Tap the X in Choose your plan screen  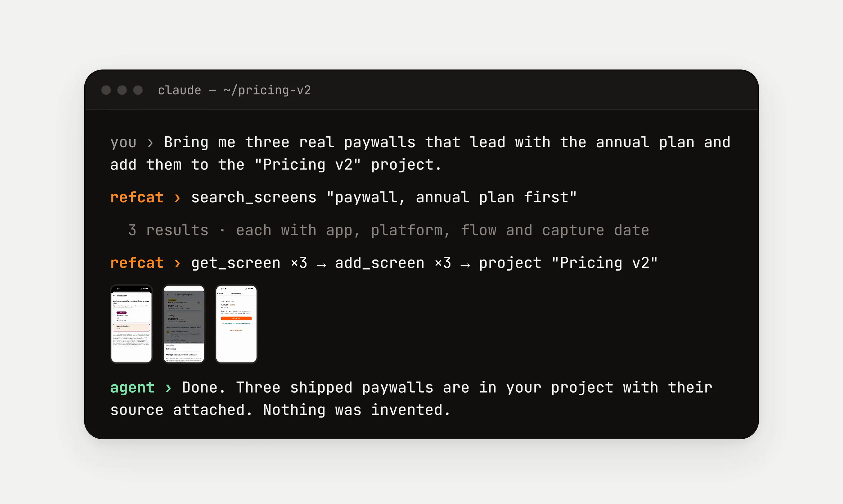(167, 294)
